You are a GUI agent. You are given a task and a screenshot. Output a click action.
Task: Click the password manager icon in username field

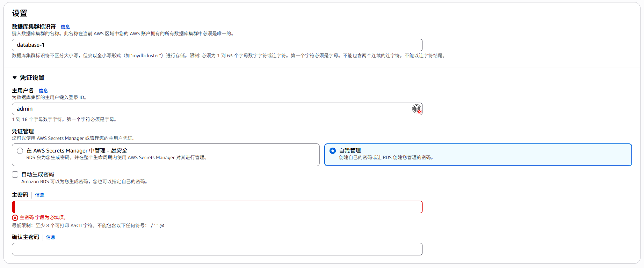pyautogui.click(x=417, y=109)
